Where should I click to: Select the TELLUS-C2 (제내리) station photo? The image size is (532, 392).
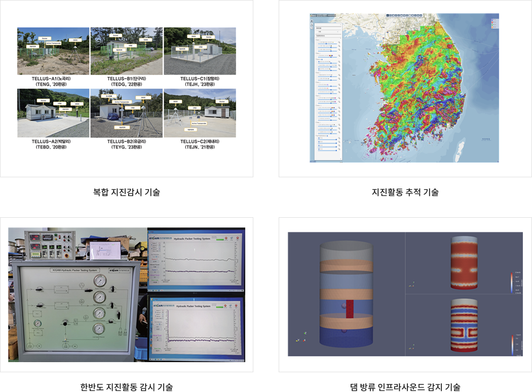200,113
